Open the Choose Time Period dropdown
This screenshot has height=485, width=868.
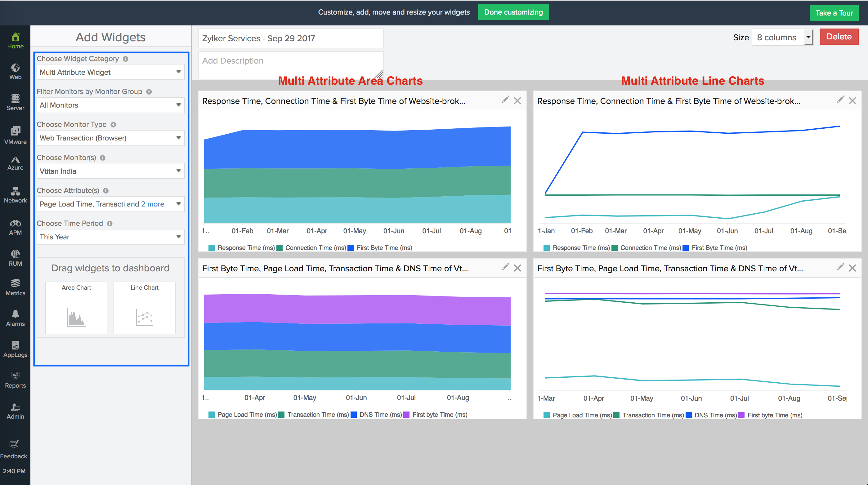pos(110,237)
